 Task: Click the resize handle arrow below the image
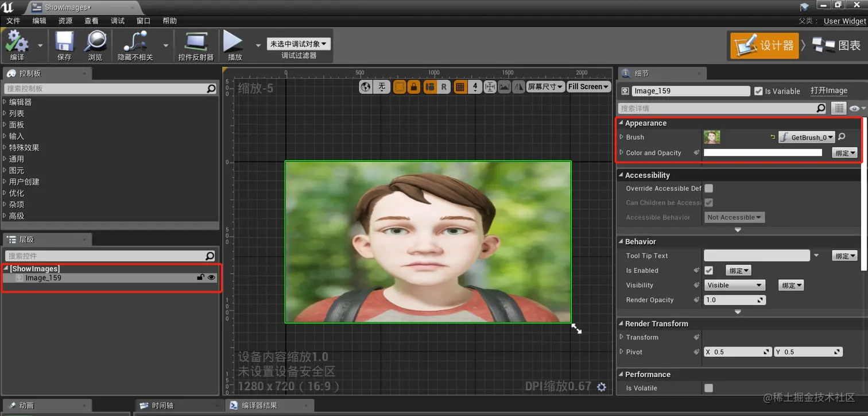tap(576, 329)
